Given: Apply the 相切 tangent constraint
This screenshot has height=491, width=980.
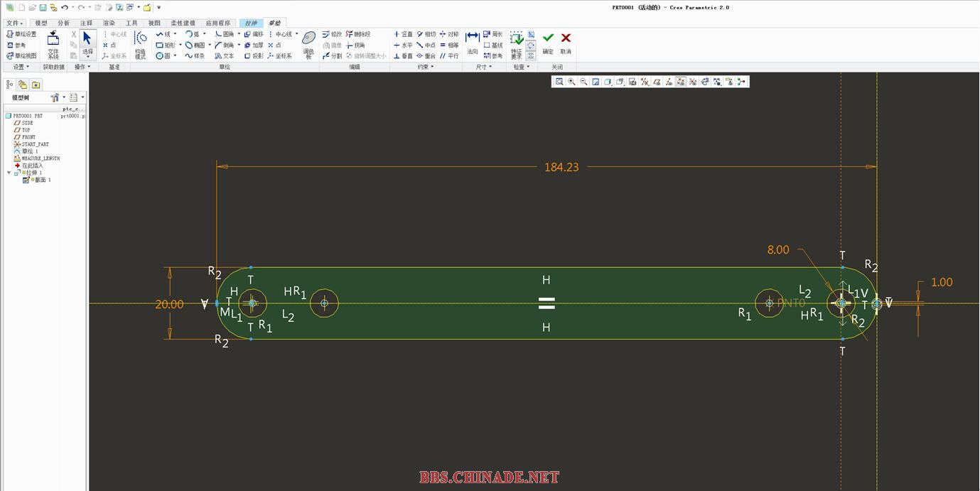Looking at the screenshot, I should point(426,34).
